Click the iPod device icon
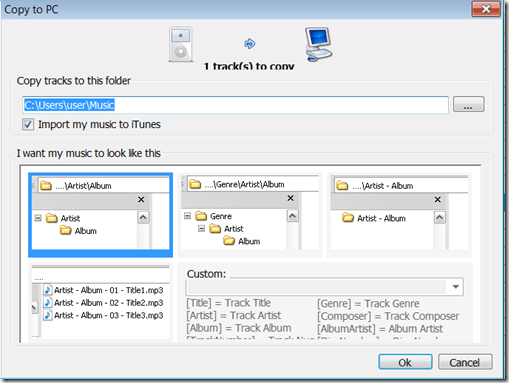 point(181,45)
